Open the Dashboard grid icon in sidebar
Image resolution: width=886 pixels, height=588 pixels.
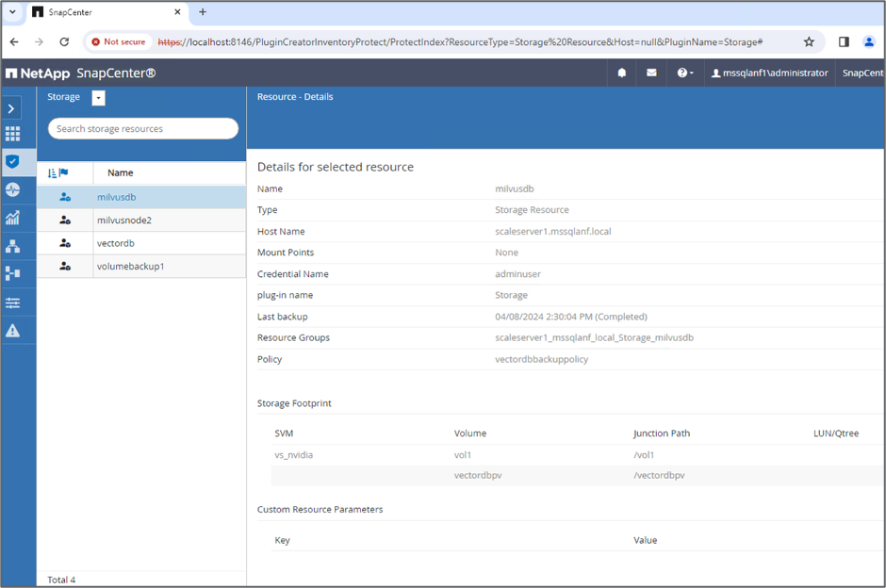point(12,134)
